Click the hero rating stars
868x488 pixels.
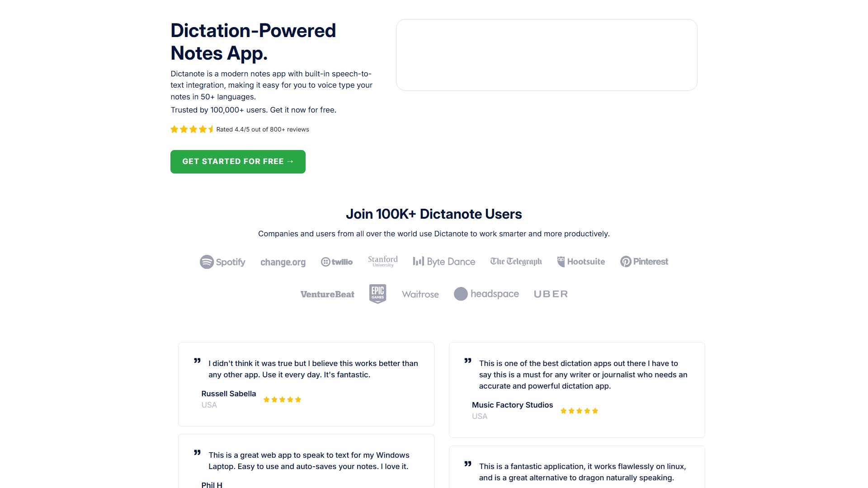[x=192, y=129]
